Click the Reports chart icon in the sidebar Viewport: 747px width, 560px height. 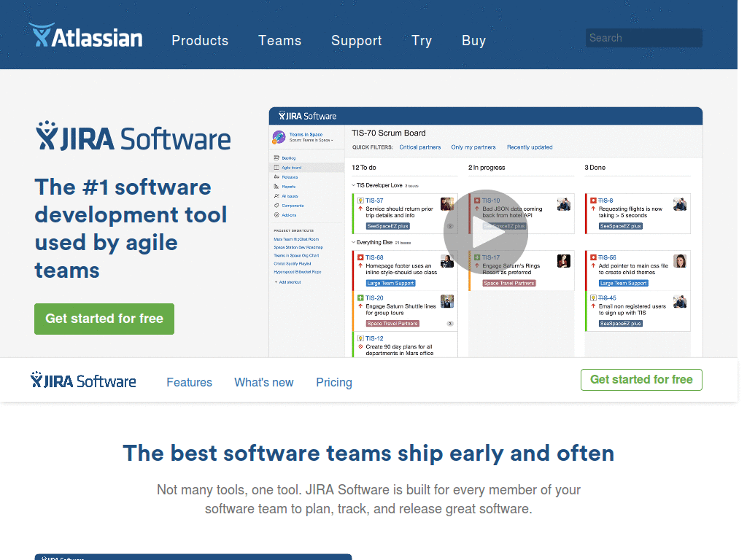(x=276, y=186)
